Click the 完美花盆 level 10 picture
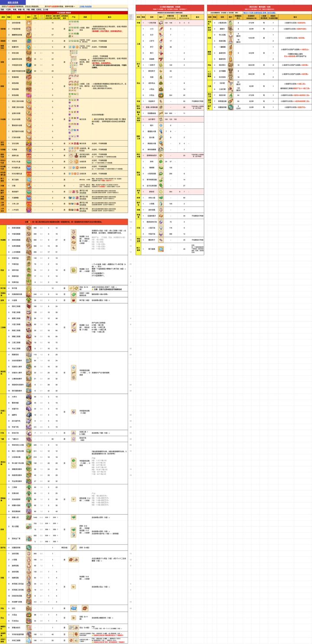The width and height of the screenshot is (312, 644). [x=29, y=282]
